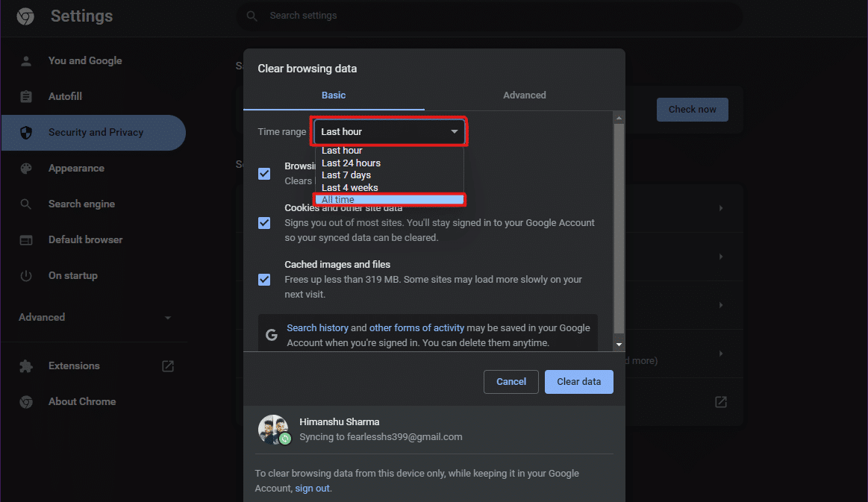868x502 pixels.
Task: Click Himanshu Sharma profile avatar
Action: click(273, 430)
